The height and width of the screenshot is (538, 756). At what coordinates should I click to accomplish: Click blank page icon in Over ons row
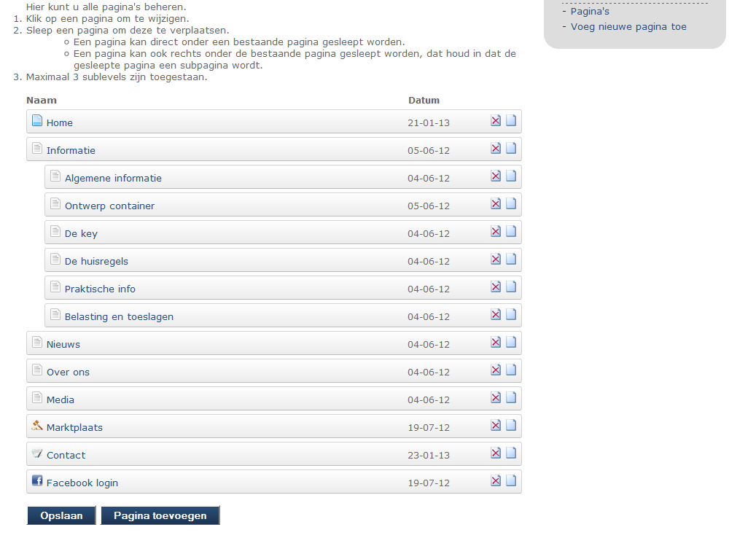(x=511, y=370)
